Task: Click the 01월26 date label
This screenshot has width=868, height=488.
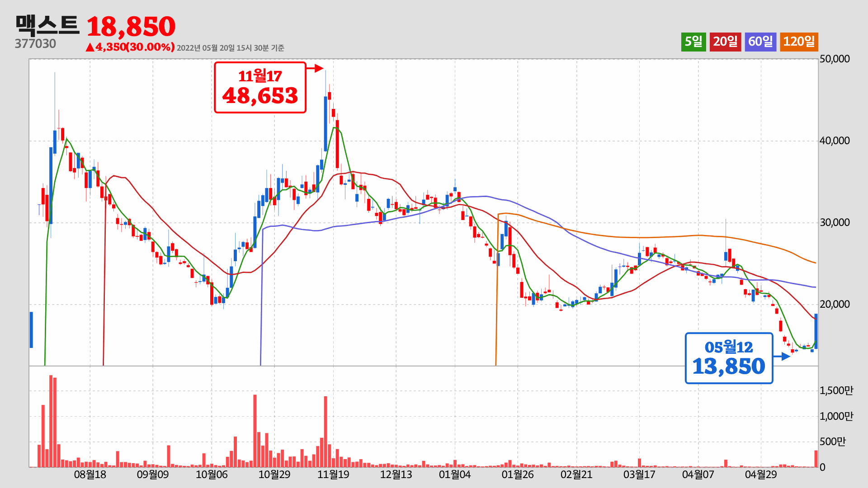Action: click(518, 474)
